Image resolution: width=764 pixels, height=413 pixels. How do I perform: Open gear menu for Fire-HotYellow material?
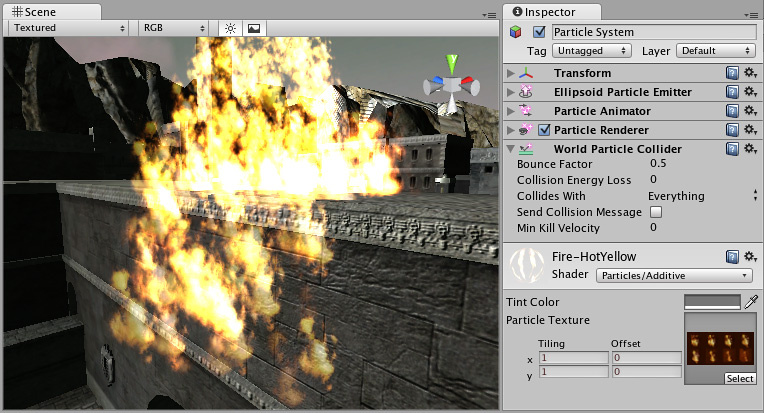pyautogui.click(x=749, y=257)
